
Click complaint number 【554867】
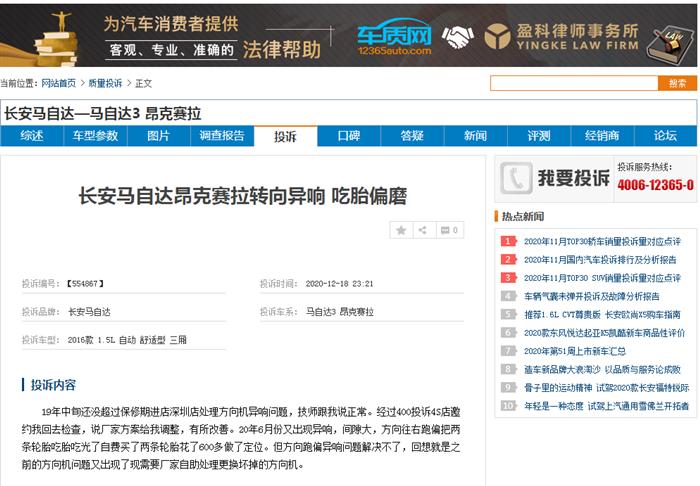pos(85,284)
